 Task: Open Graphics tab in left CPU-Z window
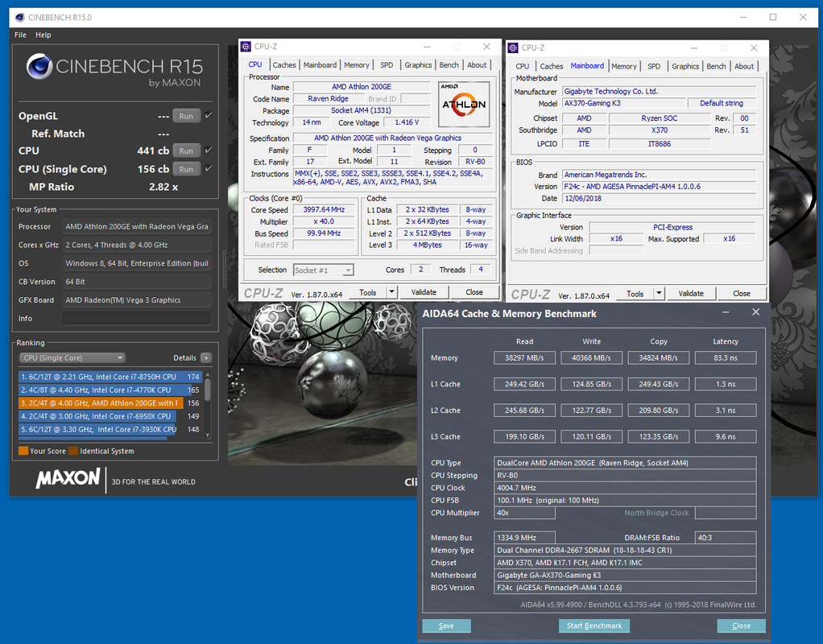[418, 65]
